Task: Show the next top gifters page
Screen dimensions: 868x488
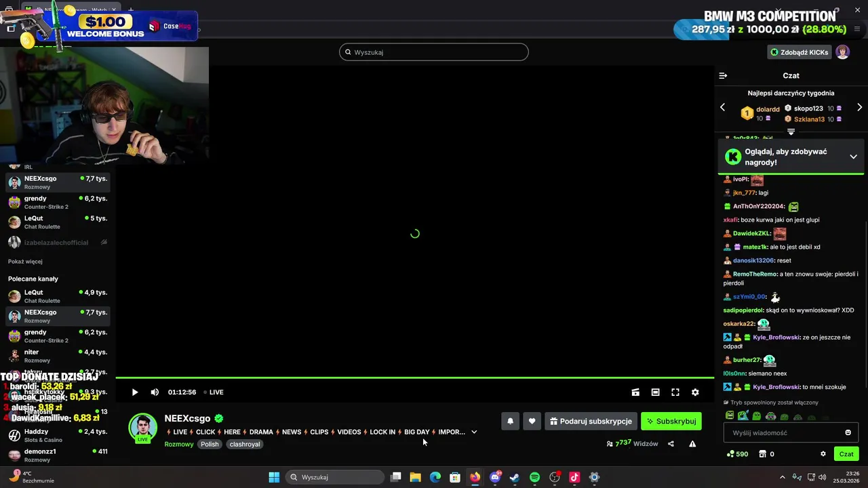Action: pos(859,108)
